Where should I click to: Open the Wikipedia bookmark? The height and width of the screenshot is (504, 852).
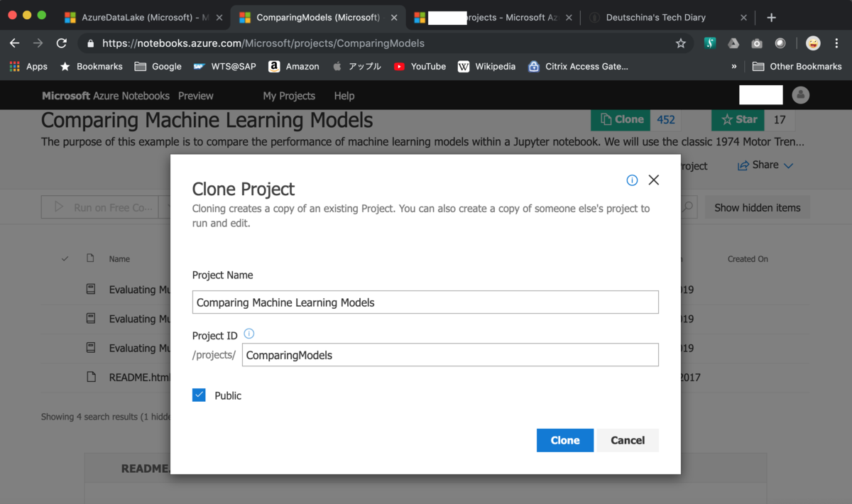(486, 66)
